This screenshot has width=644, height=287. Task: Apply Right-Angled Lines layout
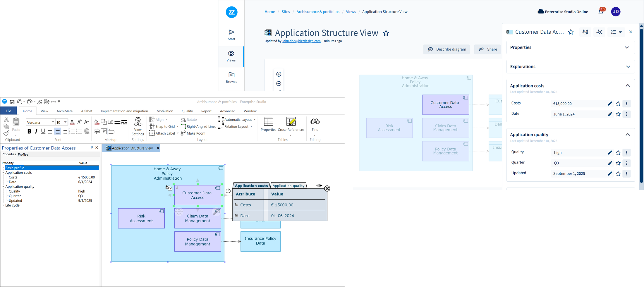(x=198, y=126)
